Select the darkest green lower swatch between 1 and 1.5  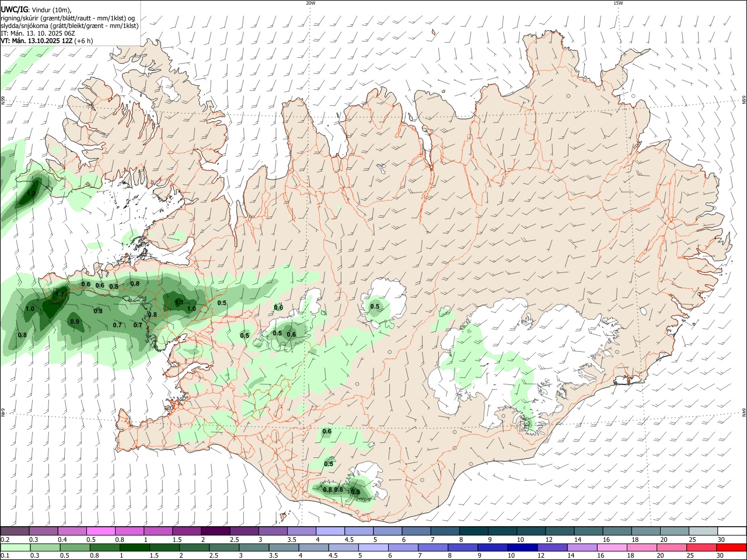coord(135,548)
